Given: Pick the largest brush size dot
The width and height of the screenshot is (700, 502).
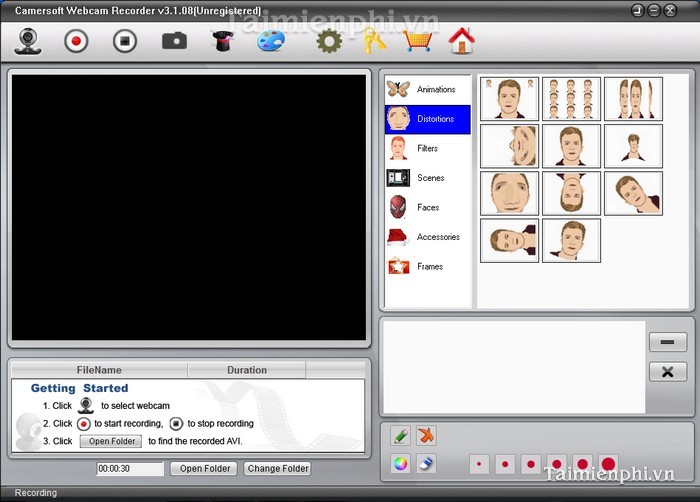Looking at the screenshot, I should (x=608, y=464).
